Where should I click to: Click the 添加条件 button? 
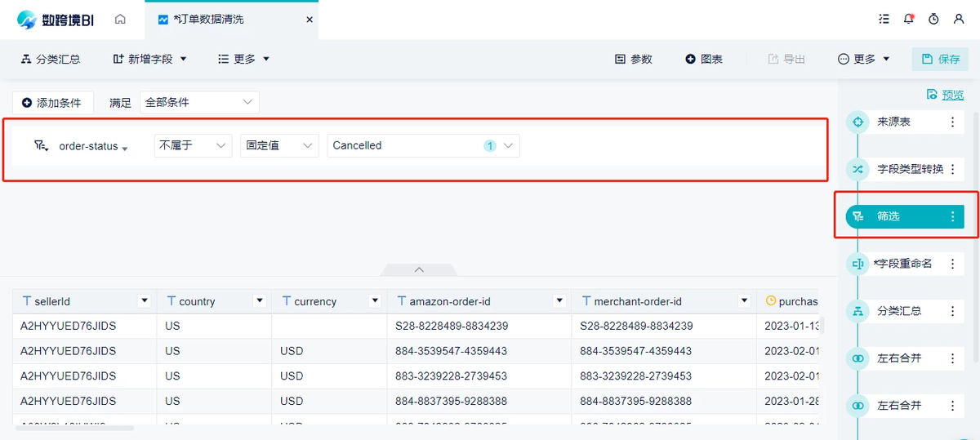click(52, 103)
